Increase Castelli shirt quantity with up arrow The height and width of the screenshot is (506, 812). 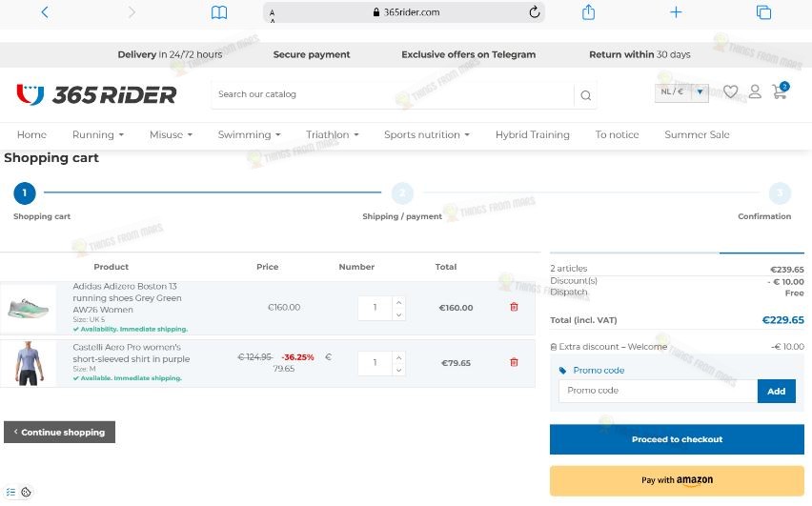point(398,357)
